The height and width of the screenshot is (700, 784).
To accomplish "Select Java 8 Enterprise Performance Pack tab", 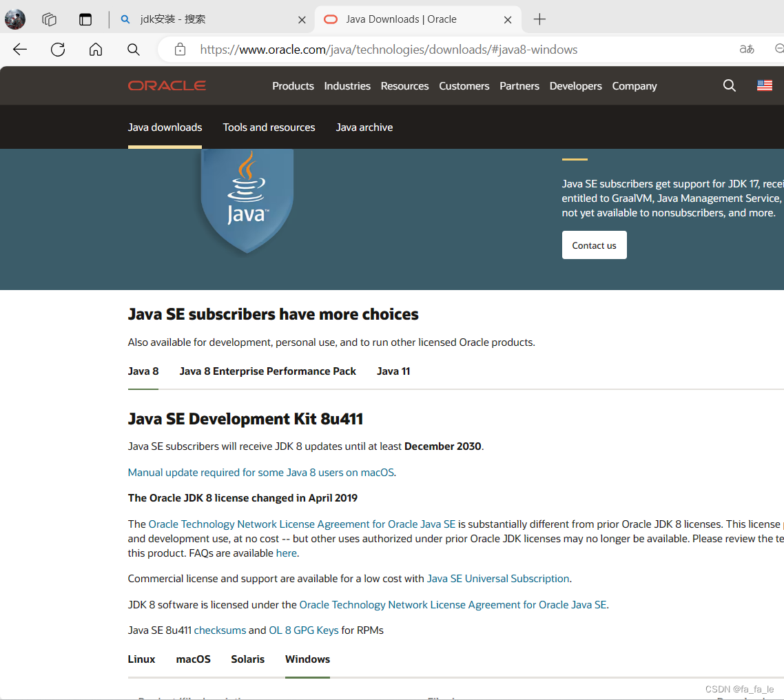I will point(267,371).
